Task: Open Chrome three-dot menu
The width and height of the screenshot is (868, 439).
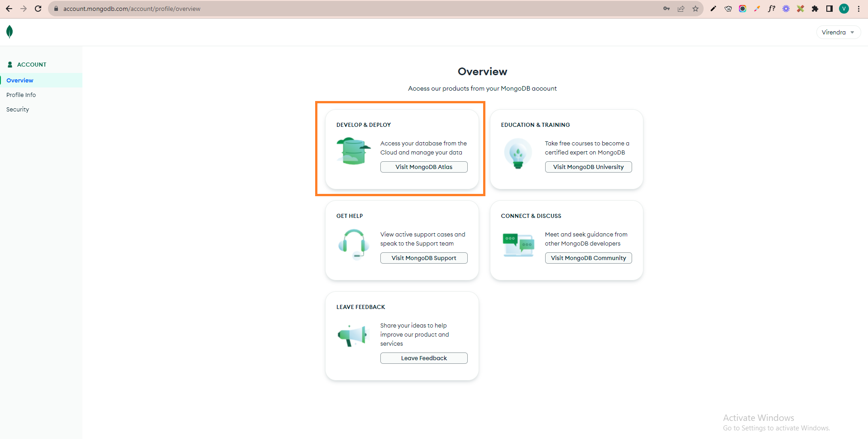Action: (858, 9)
